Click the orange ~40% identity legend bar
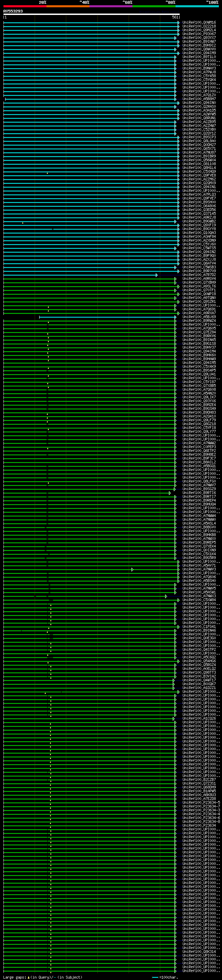 [68, 6]
